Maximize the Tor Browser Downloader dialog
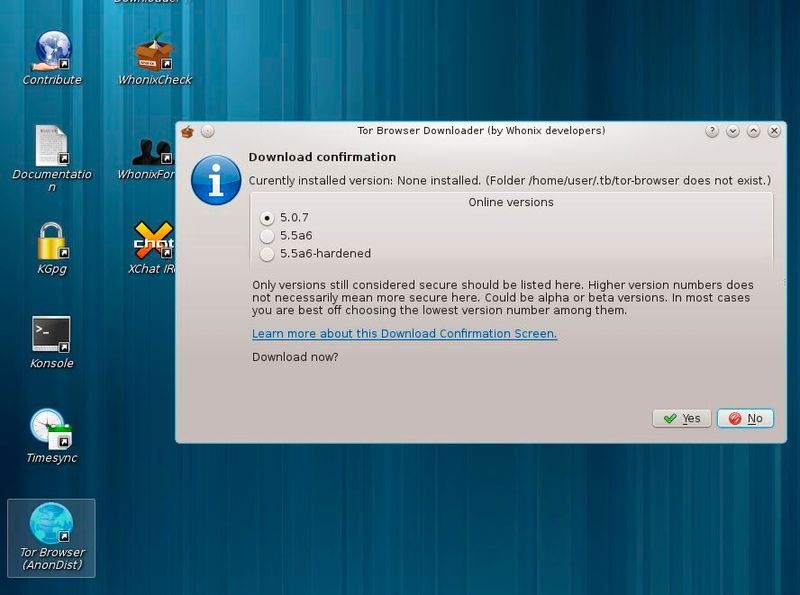Image resolution: width=800 pixels, height=595 pixels. pyautogui.click(x=753, y=131)
